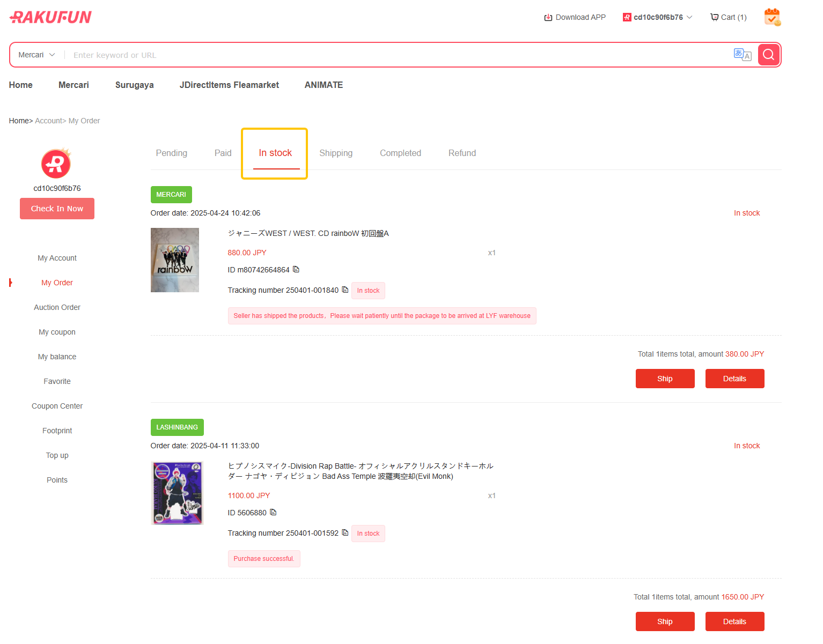Viewport: 823px width, 644px height.
Task: Open Top up in sidebar
Action: click(x=57, y=455)
